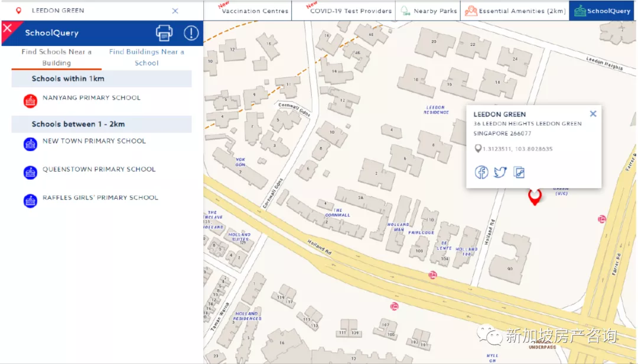The height and width of the screenshot is (364, 638).
Task: Click the blue New Town Primary icon
Action: coord(30,144)
